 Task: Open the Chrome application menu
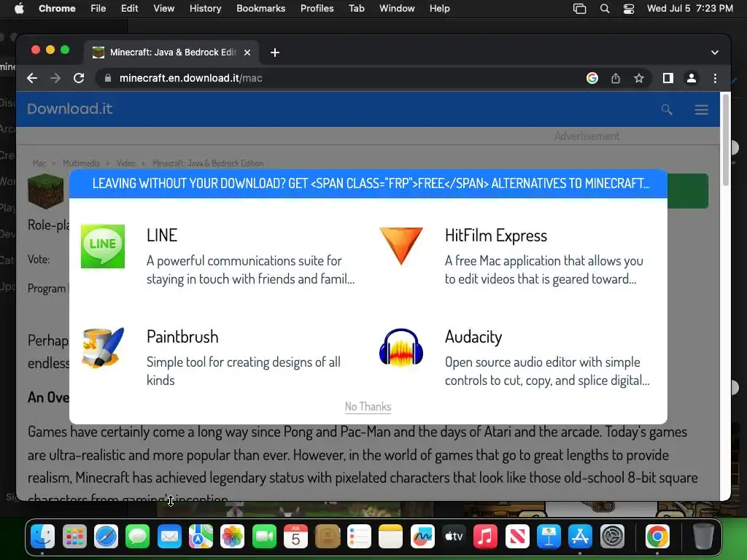click(57, 9)
